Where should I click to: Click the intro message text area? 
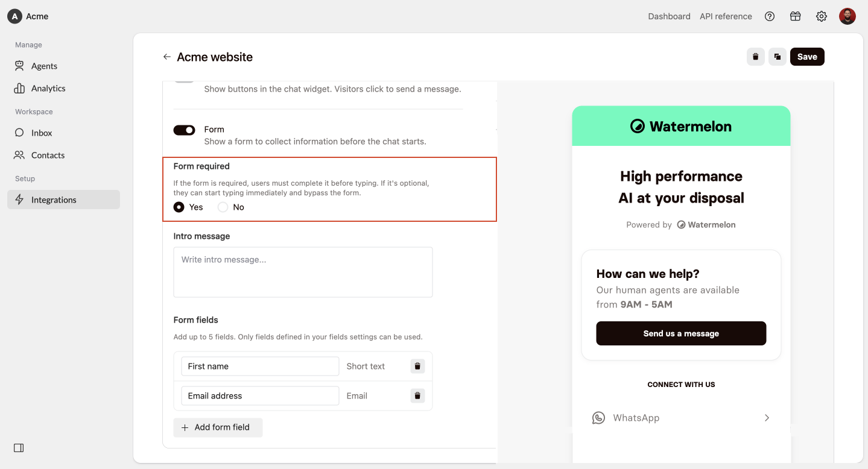click(303, 272)
